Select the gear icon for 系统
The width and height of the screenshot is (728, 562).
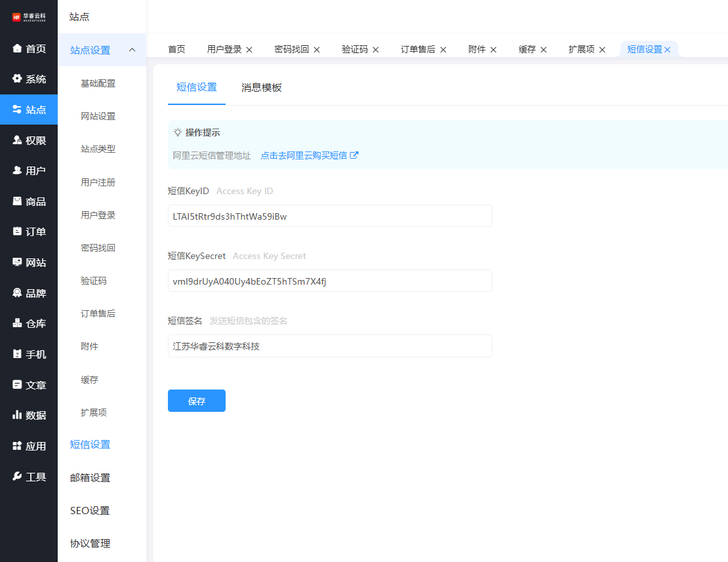click(17, 79)
